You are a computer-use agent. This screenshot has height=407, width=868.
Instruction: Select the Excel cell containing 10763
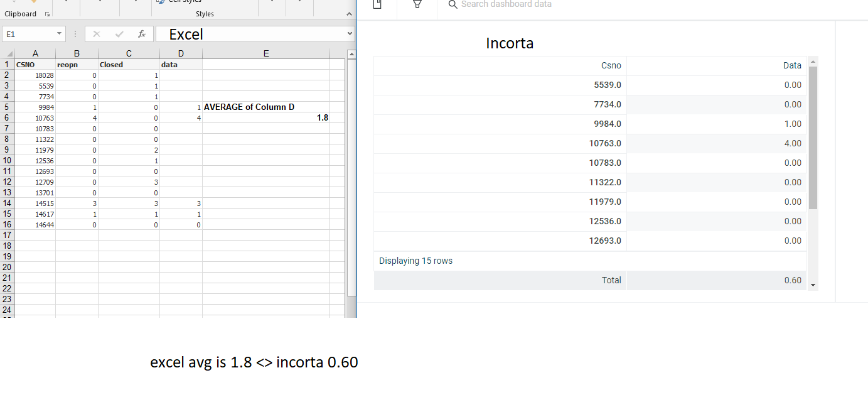(35, 117)
